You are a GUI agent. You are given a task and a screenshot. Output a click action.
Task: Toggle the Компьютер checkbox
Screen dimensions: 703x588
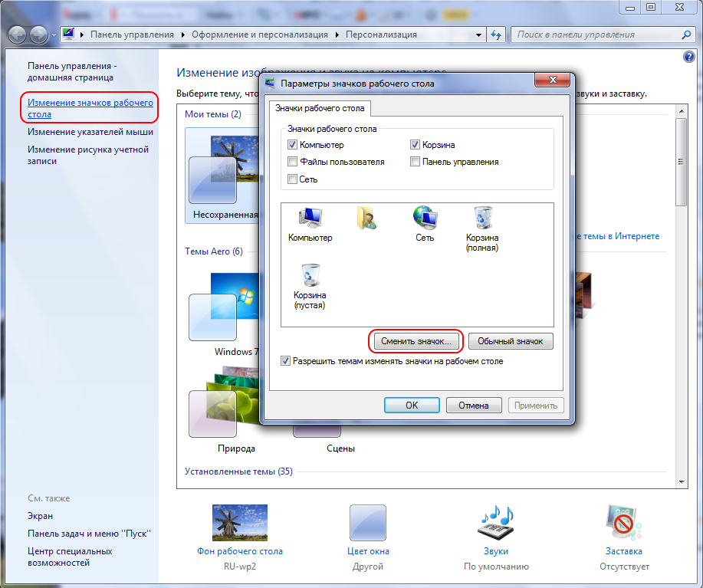pyautogui.click(x=292, y=145)
